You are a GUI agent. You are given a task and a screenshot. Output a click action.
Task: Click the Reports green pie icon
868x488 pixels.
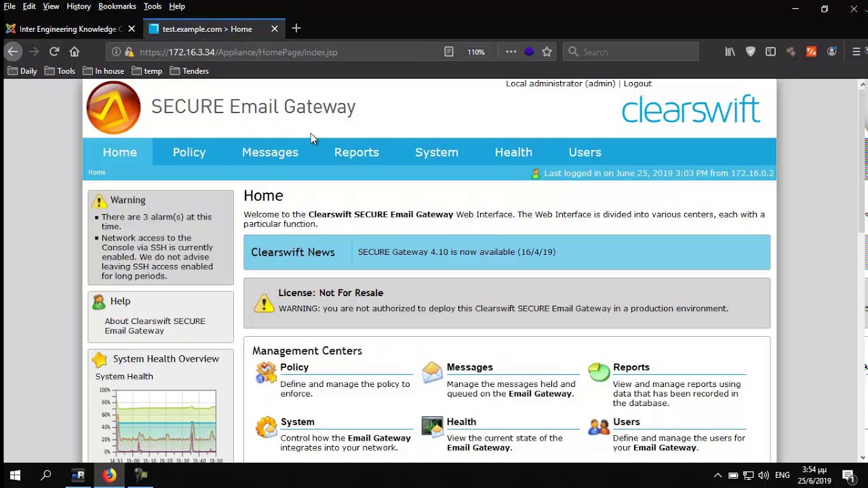pyautogui.click(x=599, y=372)
